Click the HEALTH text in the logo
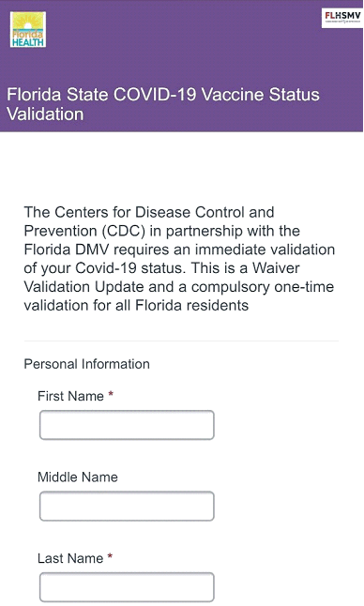364x606 pixels. (28, 42)
